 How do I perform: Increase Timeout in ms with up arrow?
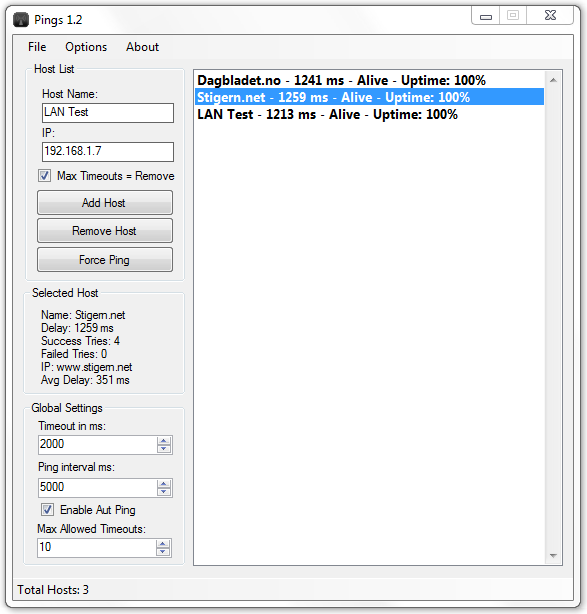164,441
